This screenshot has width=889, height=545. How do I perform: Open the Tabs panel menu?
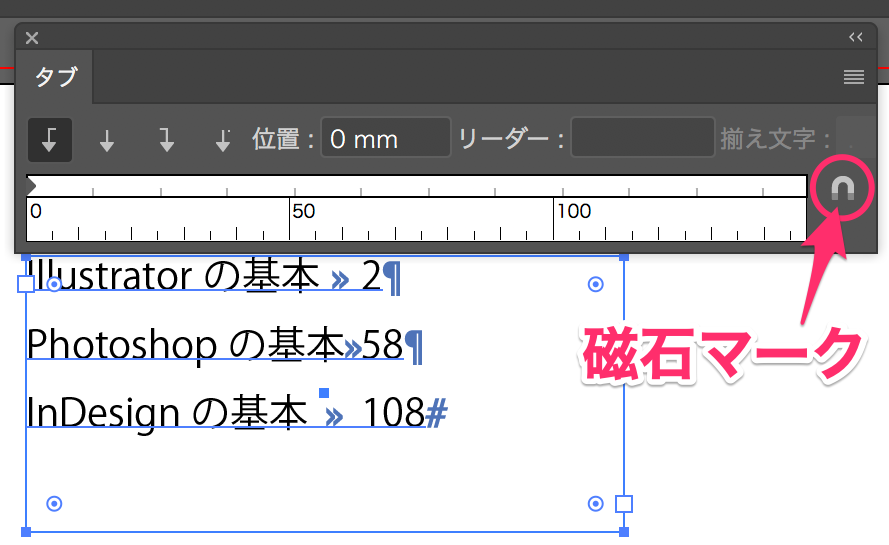854,77
